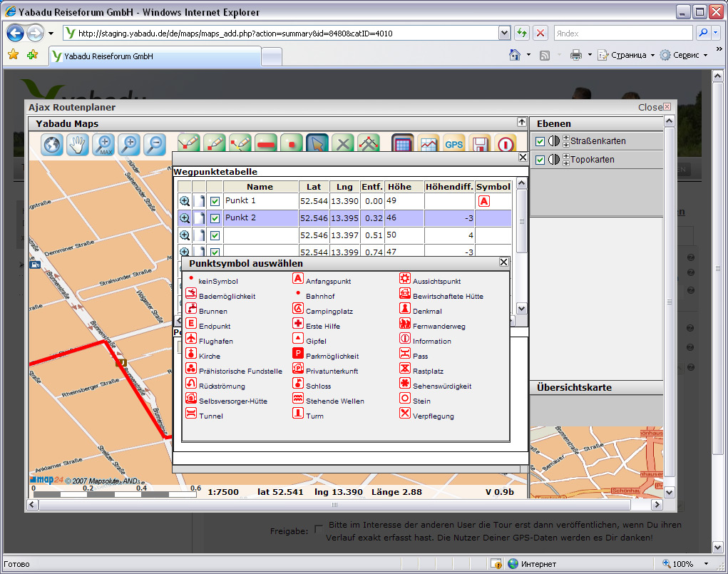This screenshot has height=574, width=728.
Task: Tick the Freigabe checkbox
Action: click(x=319, y=529)
